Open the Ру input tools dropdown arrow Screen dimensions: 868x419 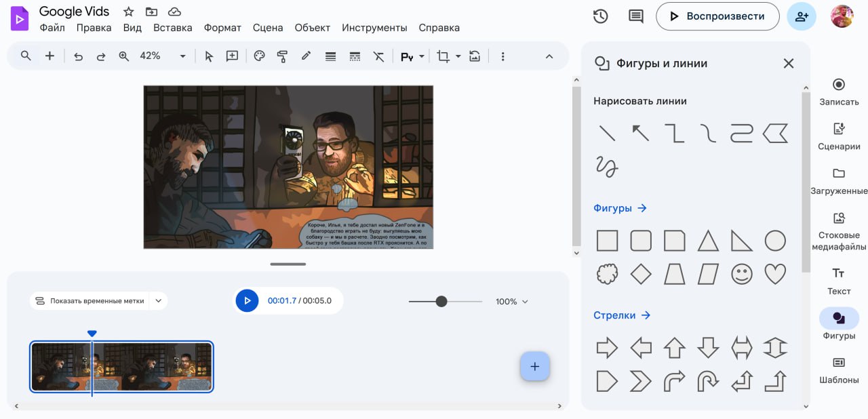click(422, 57)
